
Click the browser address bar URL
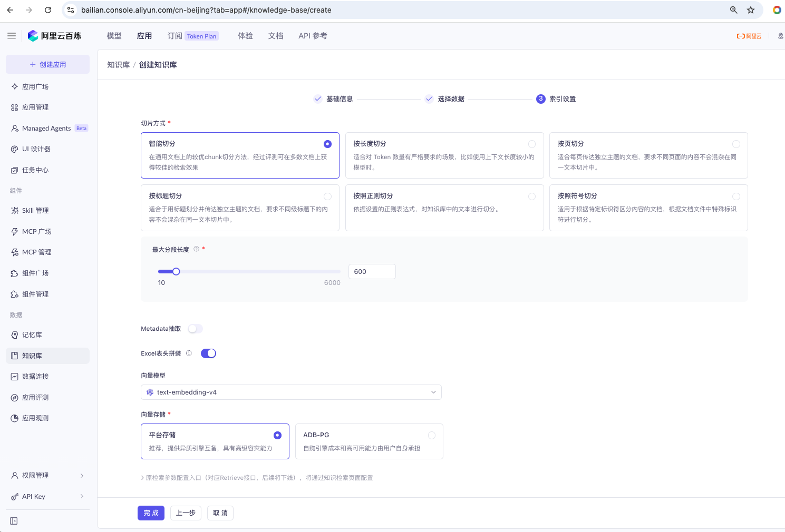206,10
